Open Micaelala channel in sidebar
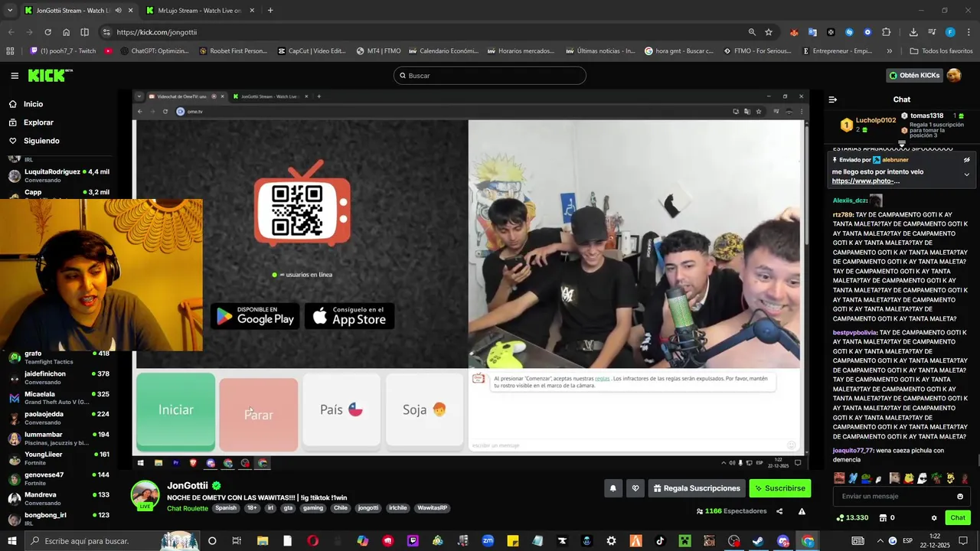Viewport: 980px width, 551px height. click(59, 398)
